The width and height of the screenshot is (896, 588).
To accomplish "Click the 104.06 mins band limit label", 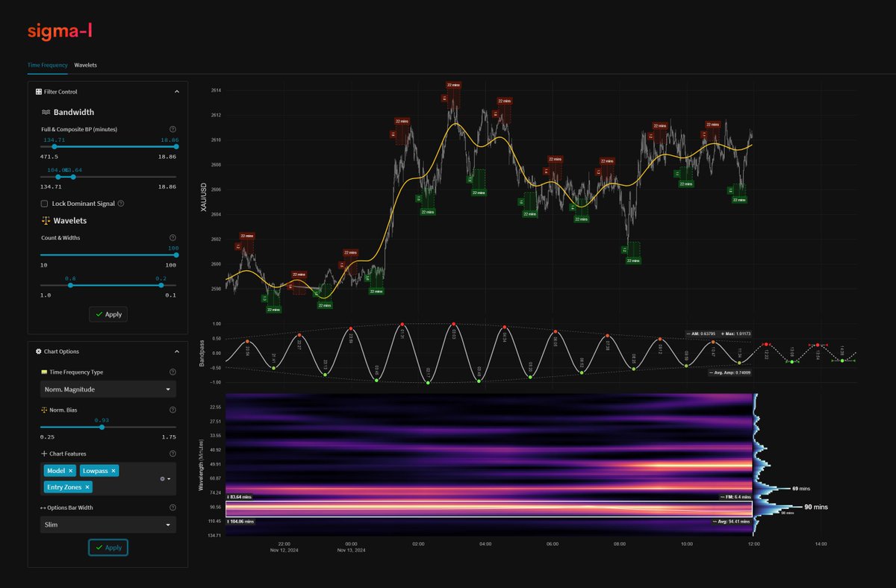I will (x=240, y=521).
